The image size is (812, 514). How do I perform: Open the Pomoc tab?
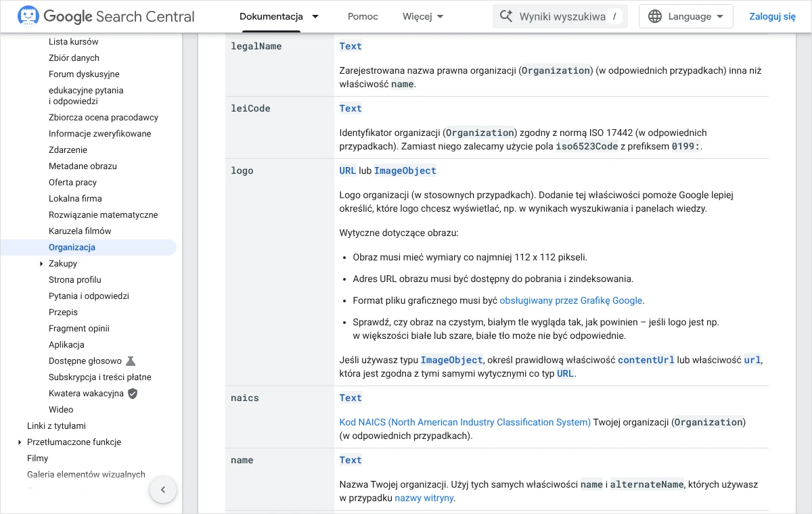coord(363,16)
